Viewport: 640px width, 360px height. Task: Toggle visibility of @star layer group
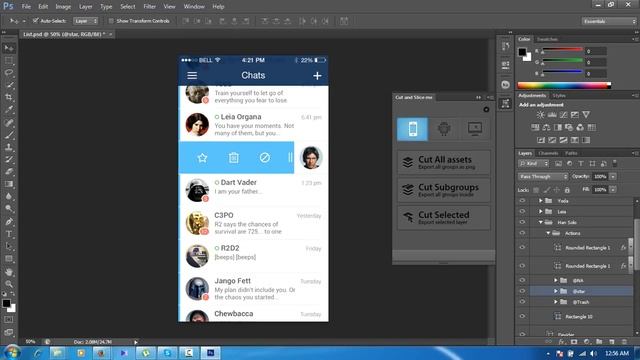522,291
